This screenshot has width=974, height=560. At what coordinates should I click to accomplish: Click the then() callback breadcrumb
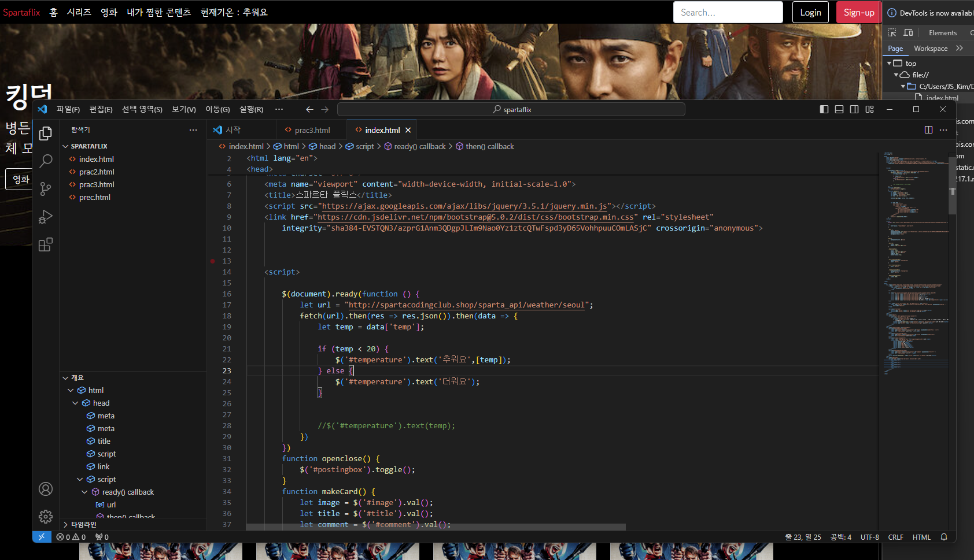click(x=485, y=146)
